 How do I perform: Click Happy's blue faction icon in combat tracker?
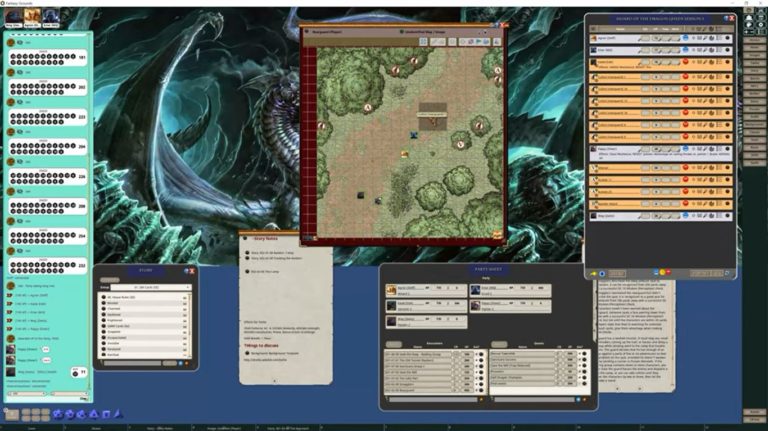point(685,148)
